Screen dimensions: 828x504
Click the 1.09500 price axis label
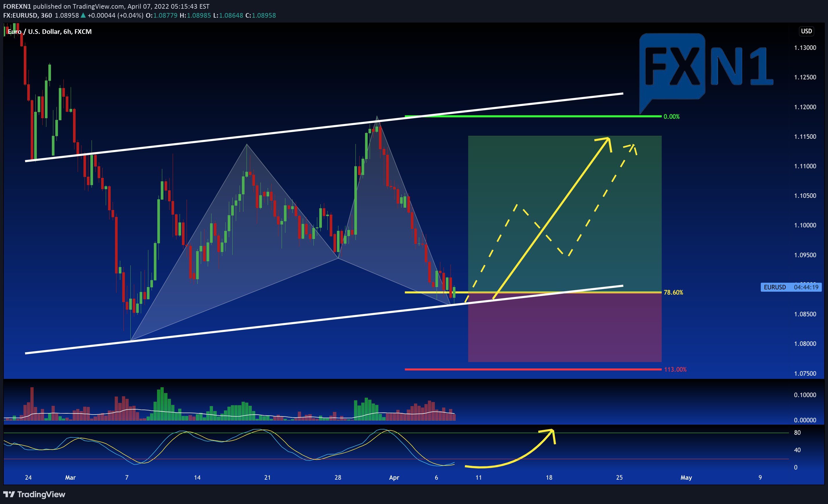click(805, 255)
